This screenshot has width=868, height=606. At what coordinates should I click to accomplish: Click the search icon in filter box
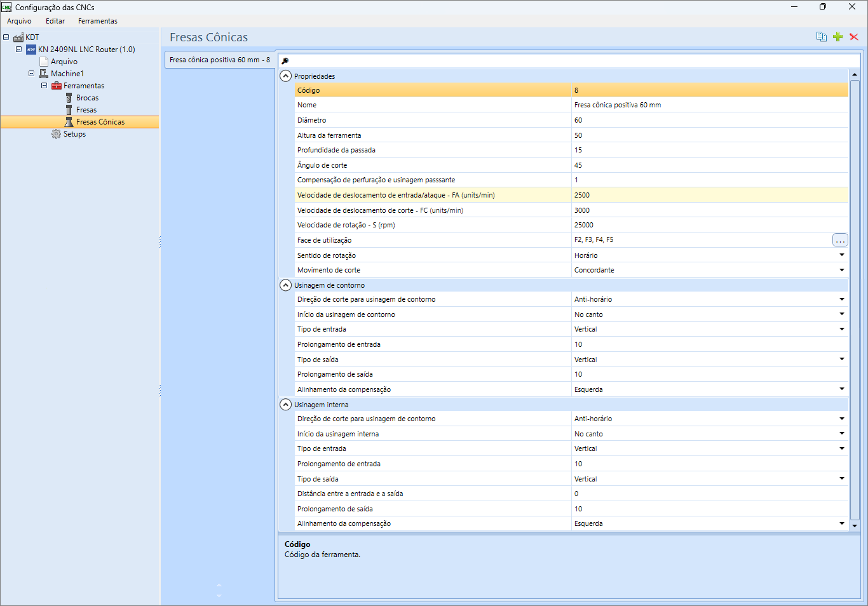(285, 61)
